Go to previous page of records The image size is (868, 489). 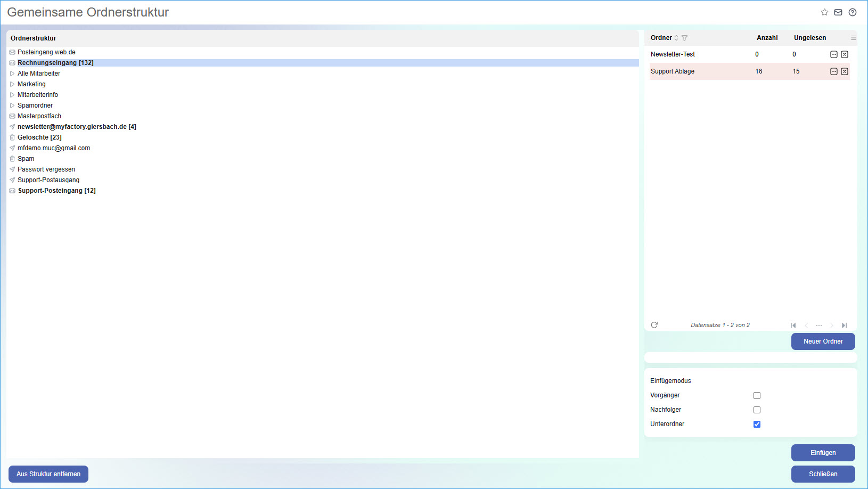806,325
